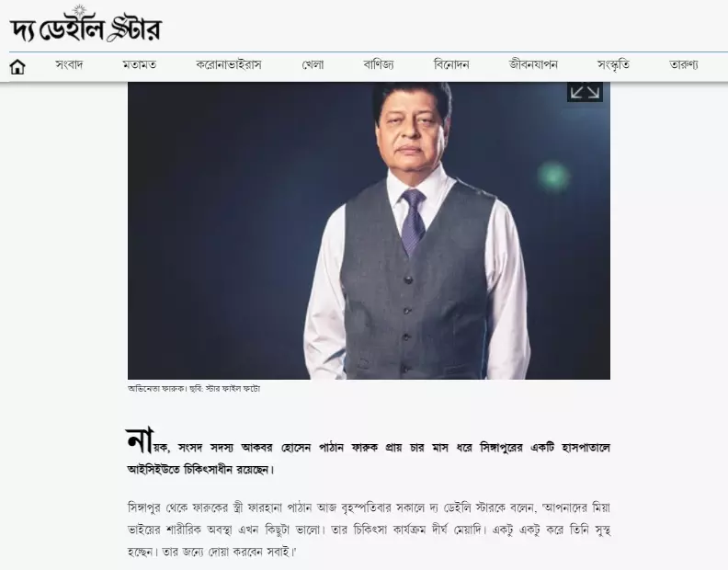728x570 pixels.
Task: Click the স্টার ফাইল ফটো photo credit
Action: point(233,388)
